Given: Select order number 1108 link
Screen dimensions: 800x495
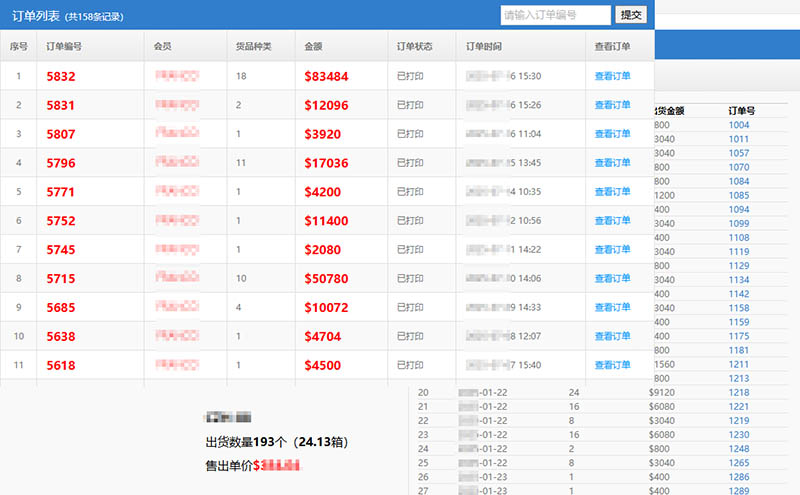Looking at the screenshot, I should pos(739,238).
